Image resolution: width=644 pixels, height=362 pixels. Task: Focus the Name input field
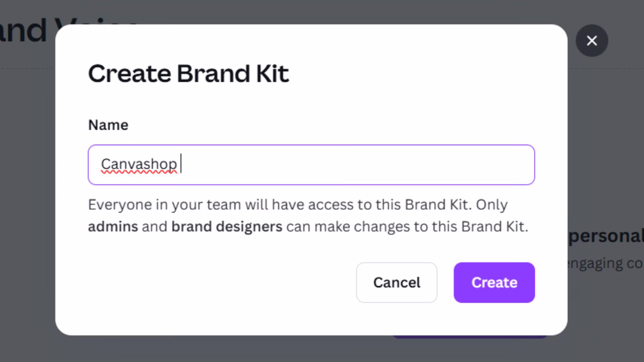[x=335, y=165]
